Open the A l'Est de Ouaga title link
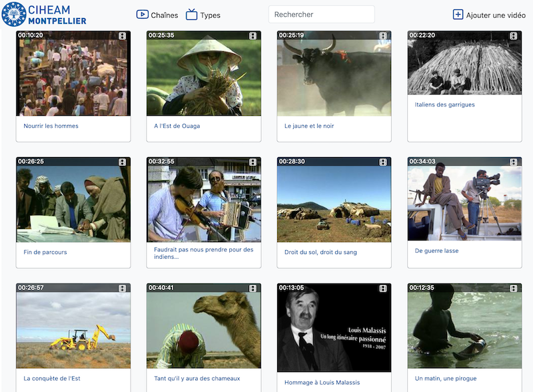 click(x=177, y=126)
